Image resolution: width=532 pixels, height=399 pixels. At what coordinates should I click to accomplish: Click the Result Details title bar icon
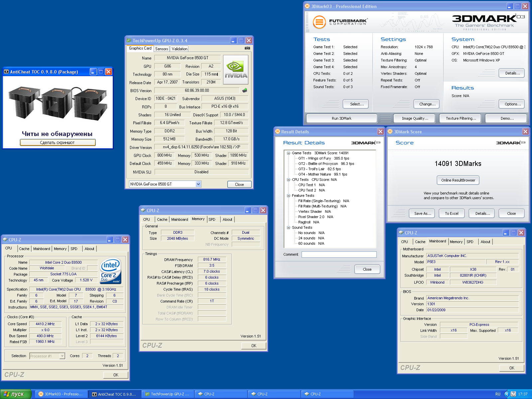coord(278,132)
